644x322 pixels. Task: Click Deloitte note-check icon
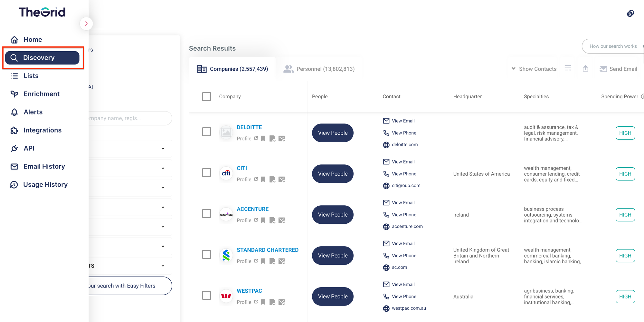[272, 139]
